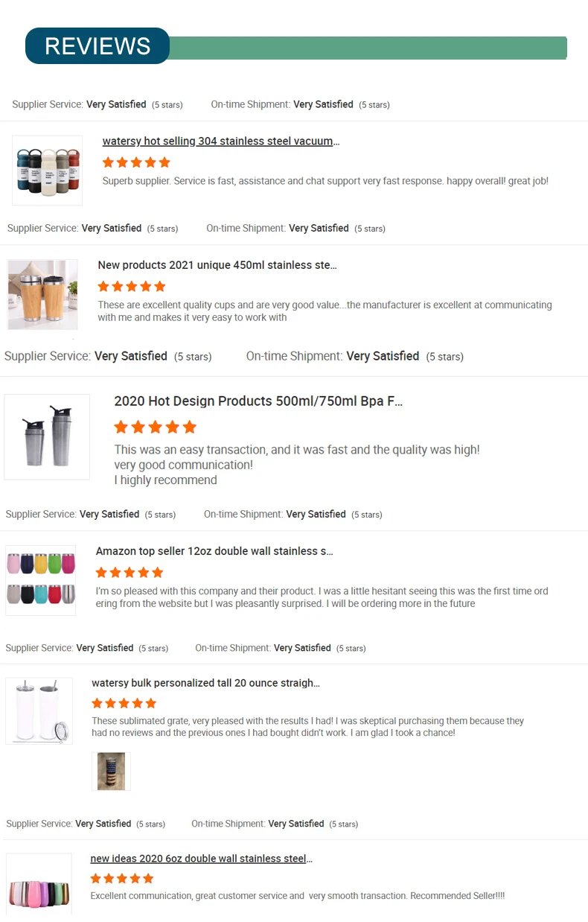Click the handled vacuum bottles product thumbnail
The width and height of the screenshot is (588, 922).
[x=48, y=171]
